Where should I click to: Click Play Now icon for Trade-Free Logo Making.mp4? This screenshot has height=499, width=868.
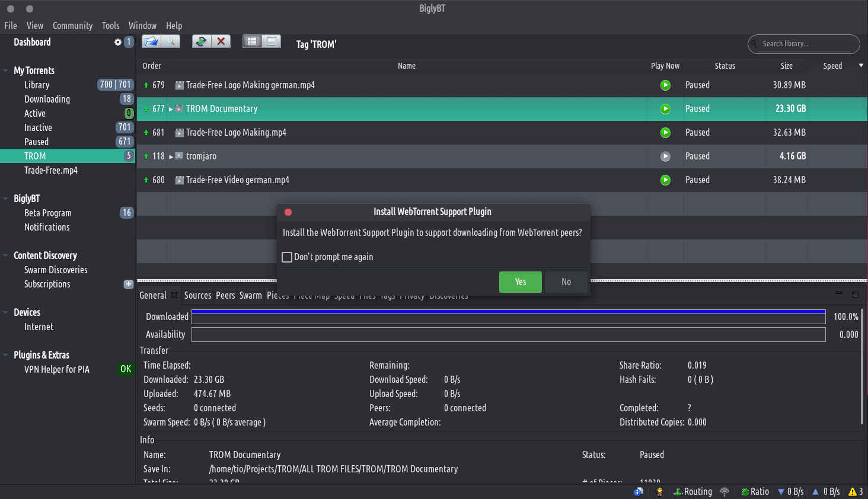click(665, 133)
